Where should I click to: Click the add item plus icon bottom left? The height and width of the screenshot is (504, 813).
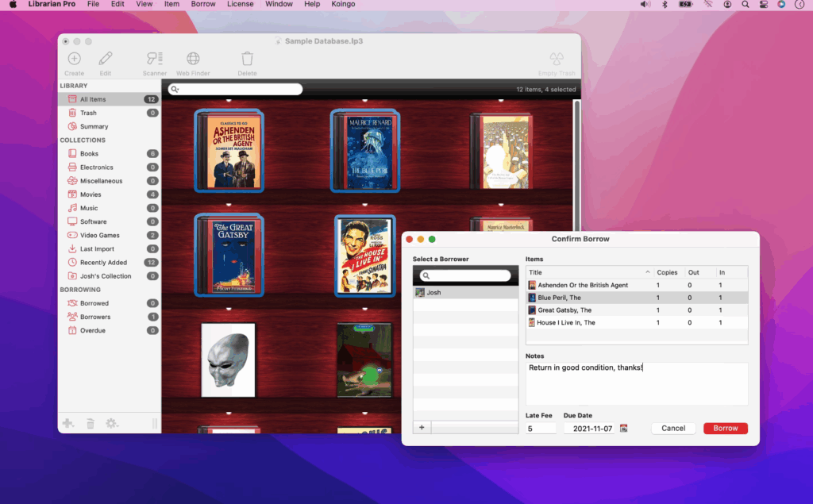pos(68,423)
